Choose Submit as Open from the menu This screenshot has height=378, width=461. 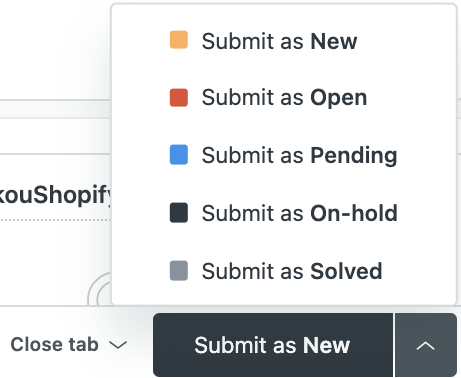(283, 98)
